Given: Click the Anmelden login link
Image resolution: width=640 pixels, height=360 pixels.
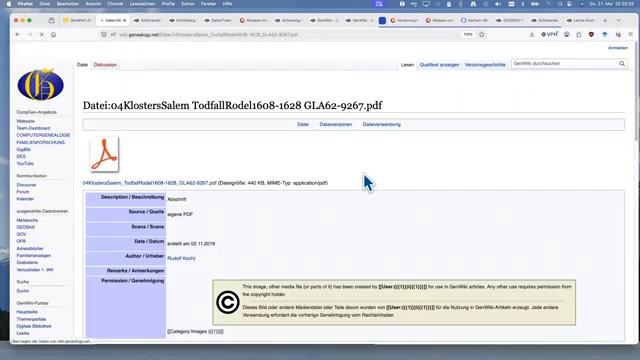Looking at the screenshot, I should tap(618, 48).
